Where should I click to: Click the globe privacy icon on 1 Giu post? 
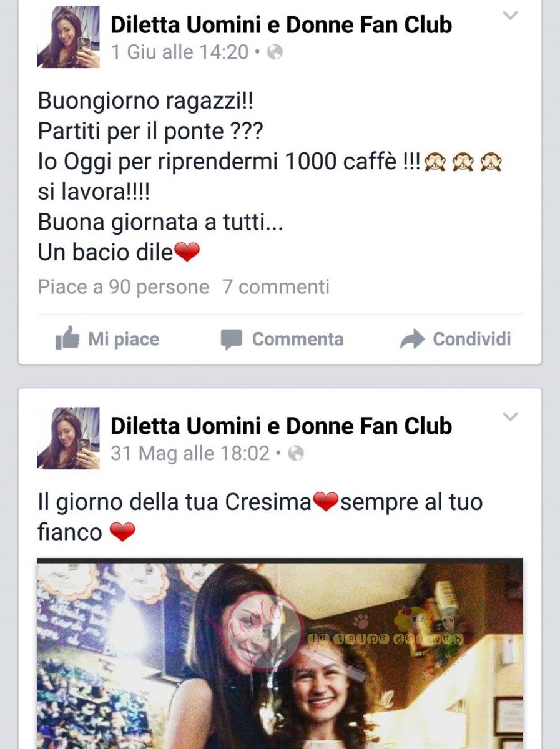pos(275,52)
